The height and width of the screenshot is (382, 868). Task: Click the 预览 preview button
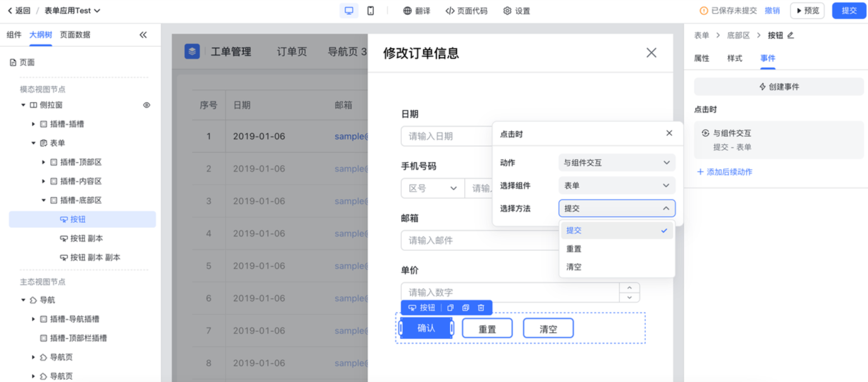(x=807, y=11)
